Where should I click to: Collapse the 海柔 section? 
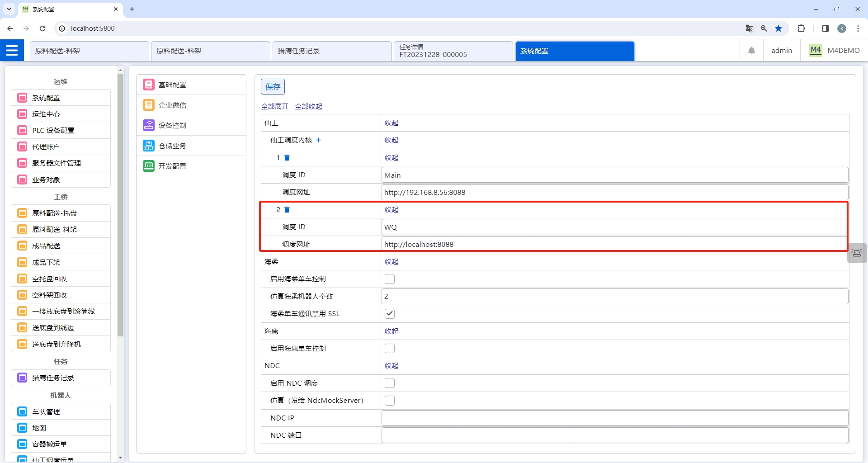(x=392, y=262)
